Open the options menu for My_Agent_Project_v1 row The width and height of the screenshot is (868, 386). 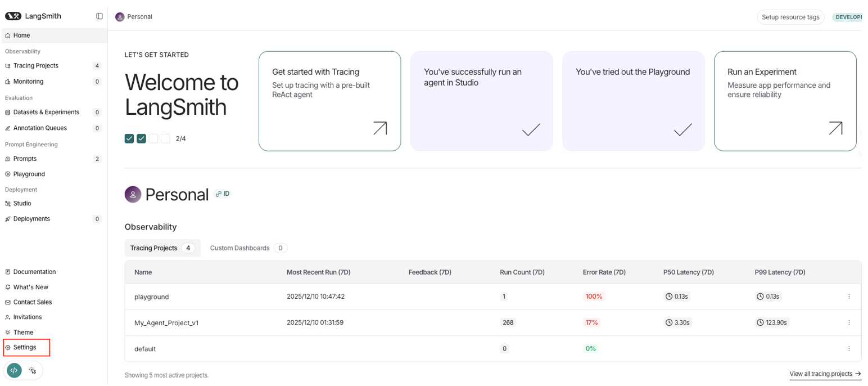[849, 323]
